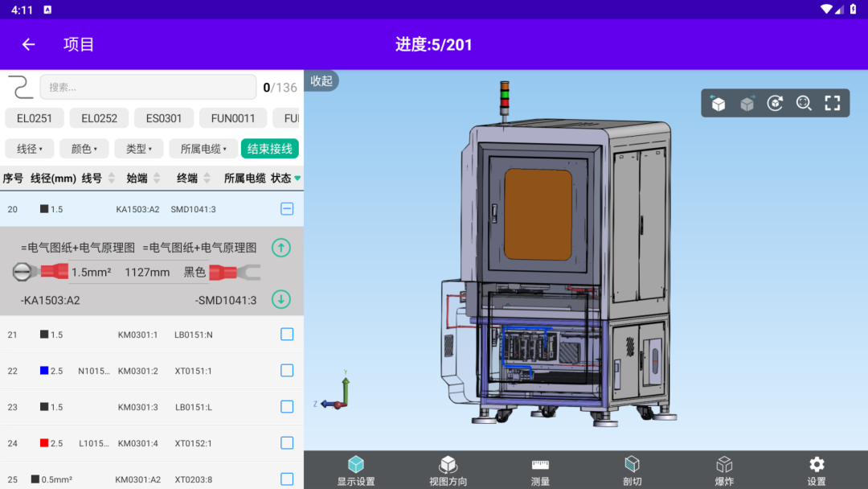The height and width of the screenshot is (489, 868).
Task: Go to previous wire with up arrow
Action: (x=281, y=248)
